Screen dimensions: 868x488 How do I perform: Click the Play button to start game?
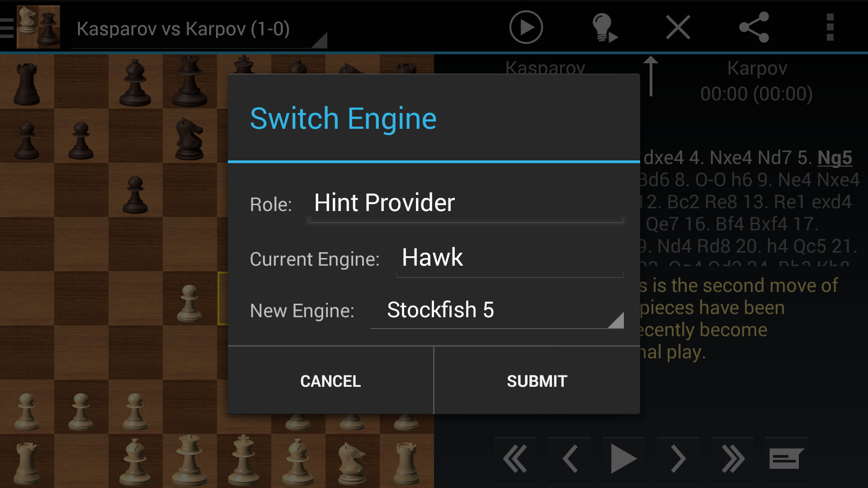[x=525, y=27]
